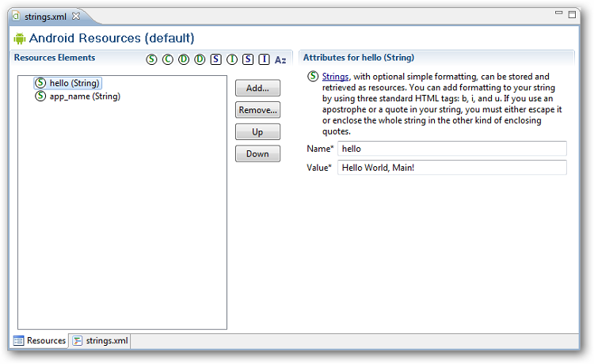Toggle the first square S Style filter
Viewport: 594px width, 364px height.
216,59
